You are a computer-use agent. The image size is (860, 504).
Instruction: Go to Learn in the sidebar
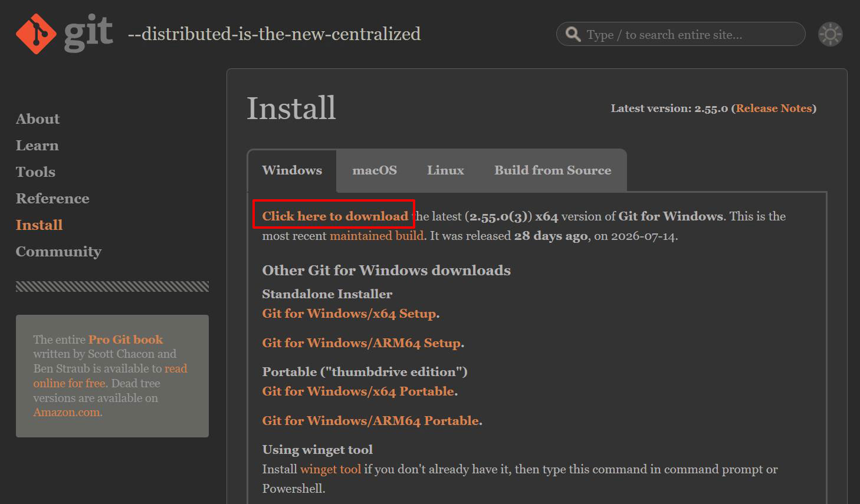coord(37,146)
